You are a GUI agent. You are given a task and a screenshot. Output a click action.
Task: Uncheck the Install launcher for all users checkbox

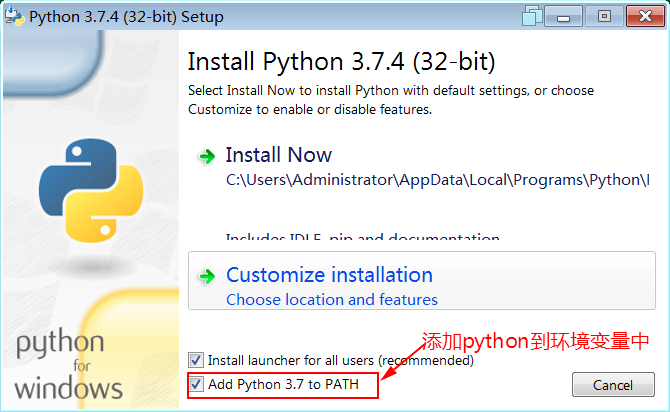tap(197, 360)
